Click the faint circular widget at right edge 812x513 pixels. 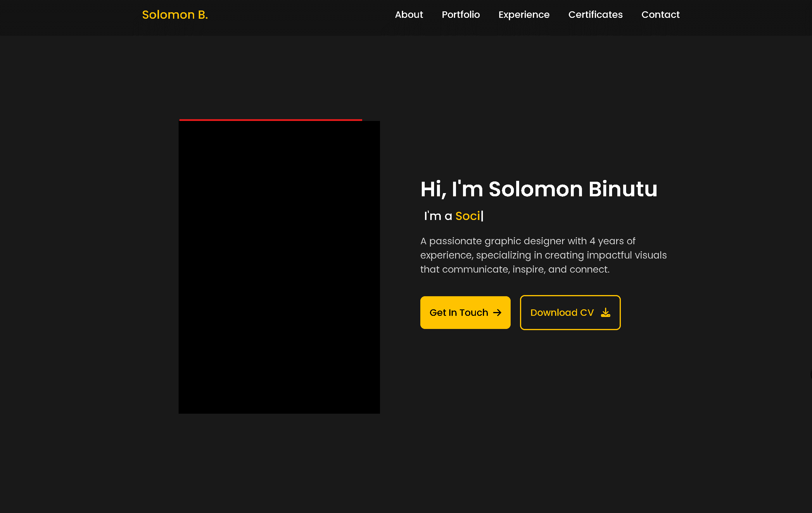click(x=810, y=374)
